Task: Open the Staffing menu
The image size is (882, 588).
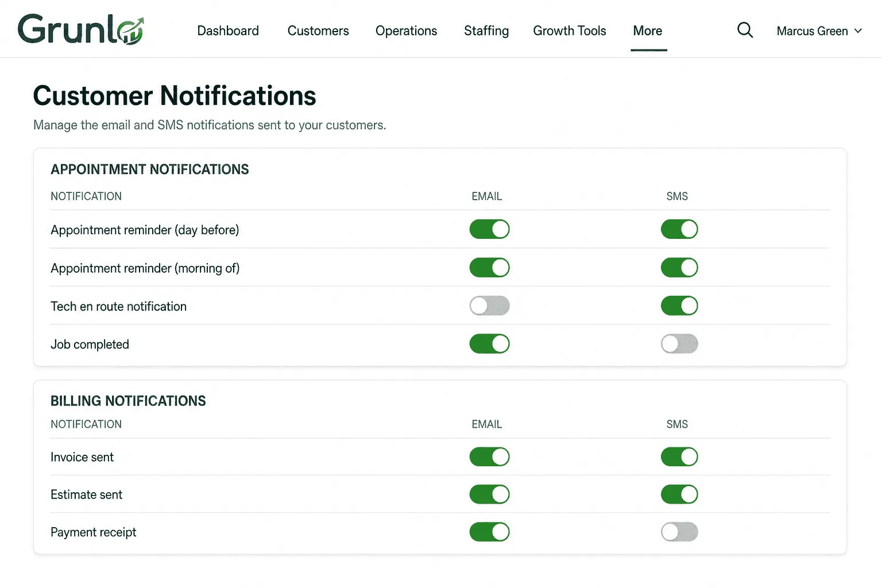Action: click(486, 31)
